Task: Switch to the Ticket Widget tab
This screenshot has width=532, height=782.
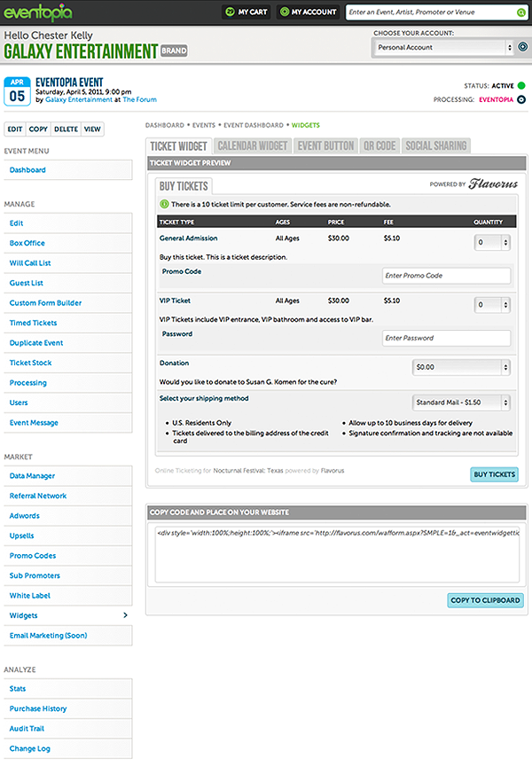Action: click(x=178, y=146)
